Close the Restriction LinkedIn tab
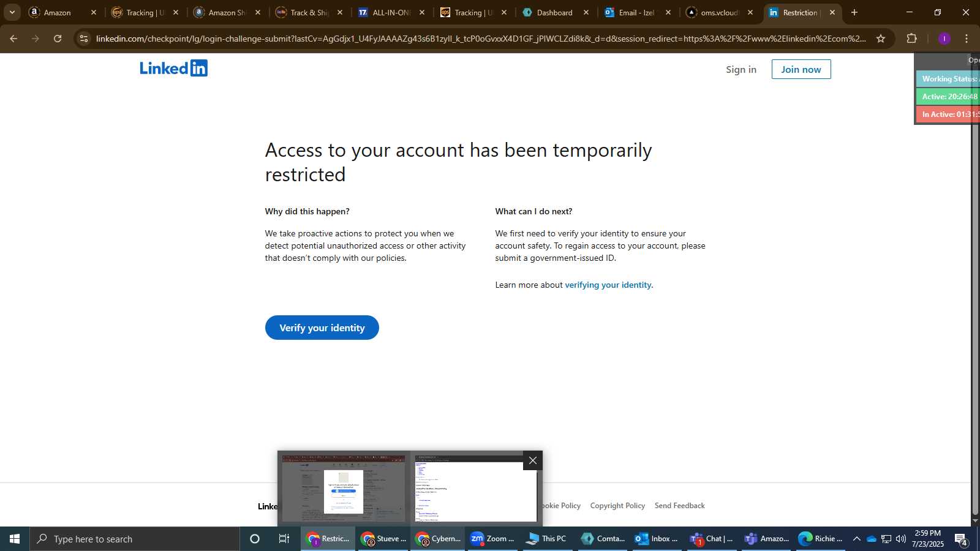Screen dimensions: 980x551 click(x=832, y=12)
